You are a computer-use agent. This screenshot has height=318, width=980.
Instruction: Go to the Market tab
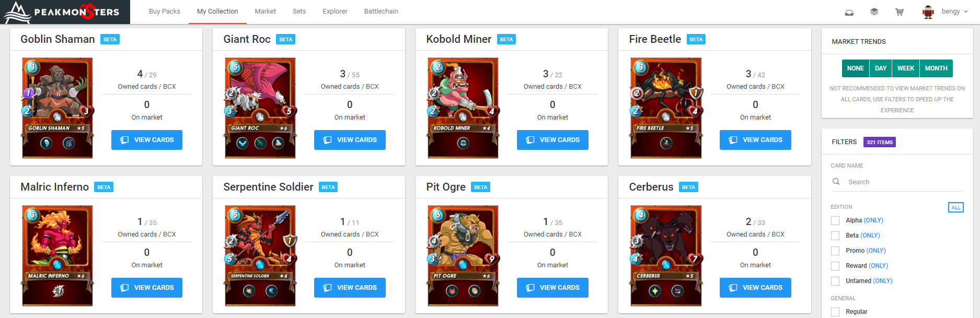click(x=265, y=11)
